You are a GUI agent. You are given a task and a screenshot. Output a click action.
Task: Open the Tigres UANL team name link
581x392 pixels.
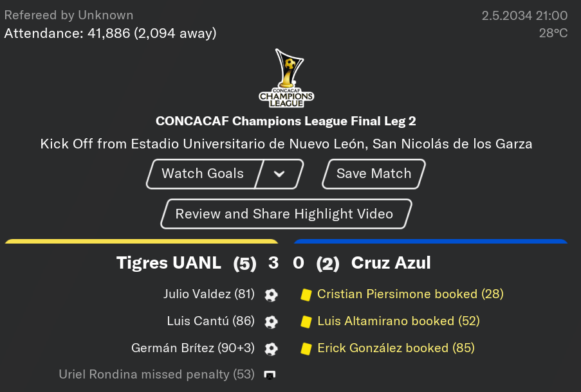coord(169,263)
